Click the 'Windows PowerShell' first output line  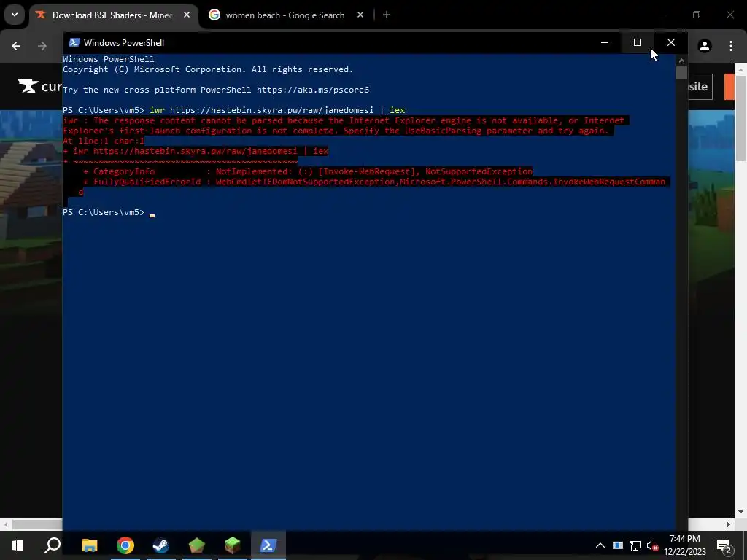coord(108,59)
